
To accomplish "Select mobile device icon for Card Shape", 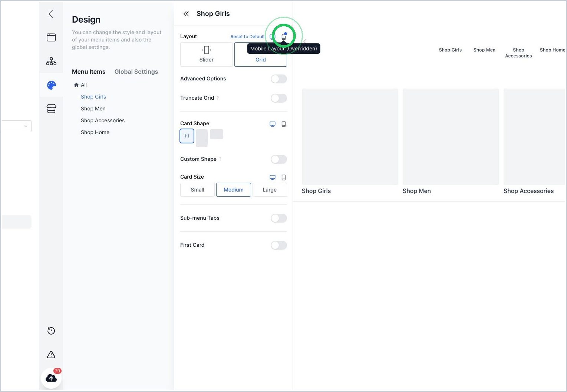I will (x=284, y=124).
